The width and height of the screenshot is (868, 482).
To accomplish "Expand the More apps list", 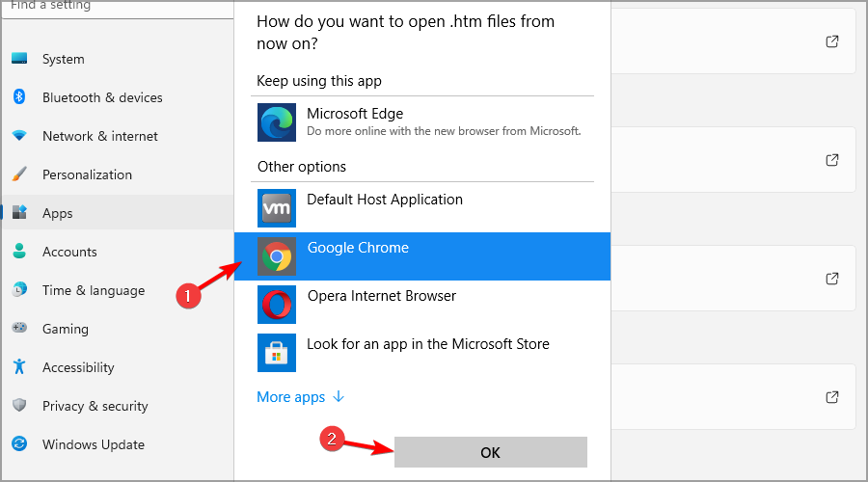I will click(301, 397).
